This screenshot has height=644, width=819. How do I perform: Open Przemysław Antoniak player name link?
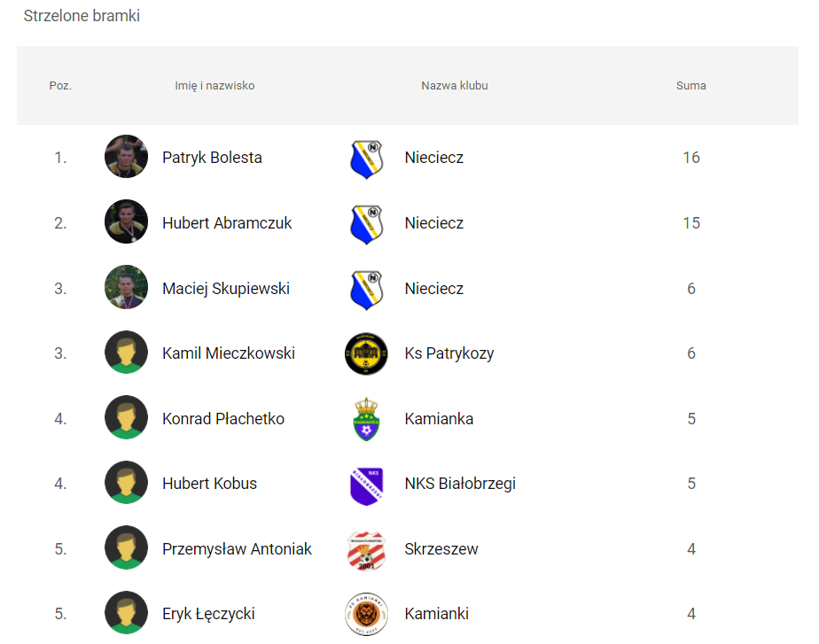click(237, 549)
